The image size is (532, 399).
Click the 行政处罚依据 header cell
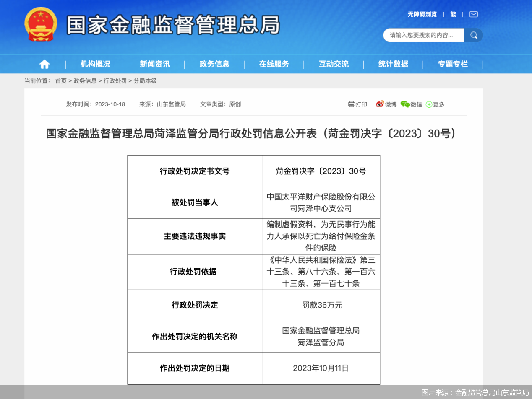(195, 272)
